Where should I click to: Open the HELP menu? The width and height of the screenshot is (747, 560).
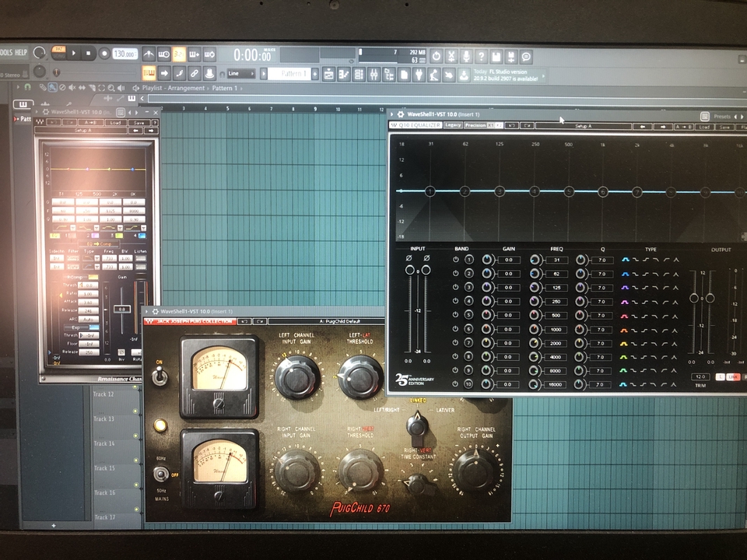point(21,52)
